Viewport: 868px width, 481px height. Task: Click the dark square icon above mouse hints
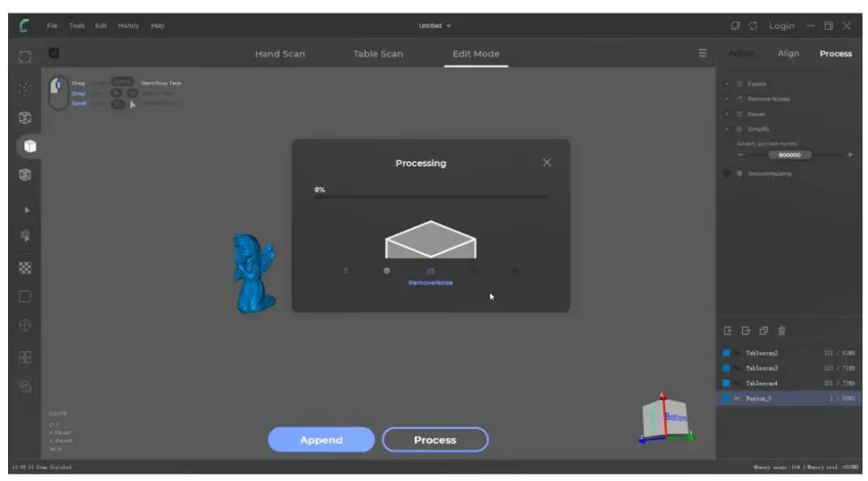point(54,53)
